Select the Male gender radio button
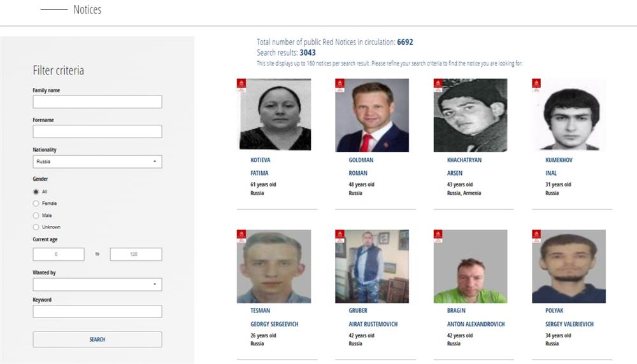637x364 pixels. (x=36, y=216)
